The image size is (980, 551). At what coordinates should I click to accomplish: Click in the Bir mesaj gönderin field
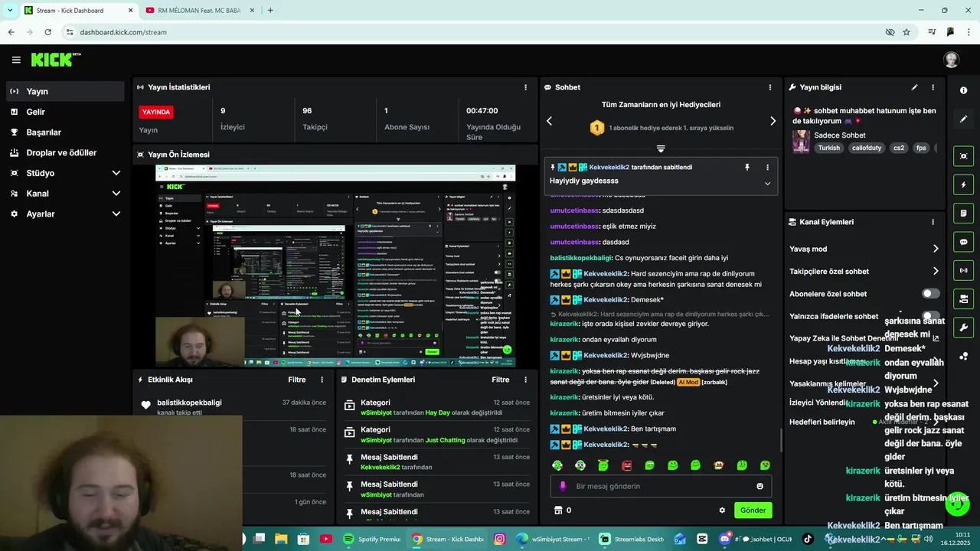click(661, 486)
